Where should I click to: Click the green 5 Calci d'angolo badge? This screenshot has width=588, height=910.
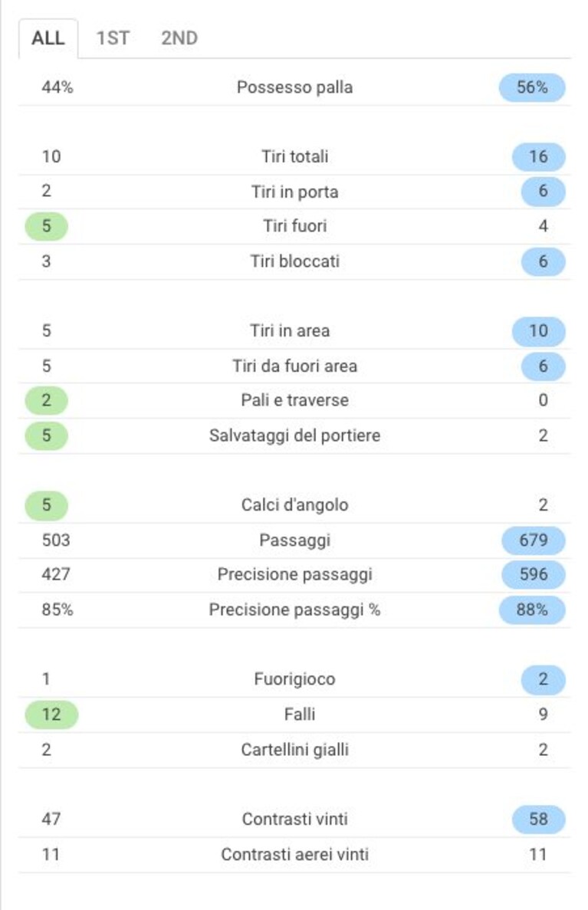click(x=47, y=505)
